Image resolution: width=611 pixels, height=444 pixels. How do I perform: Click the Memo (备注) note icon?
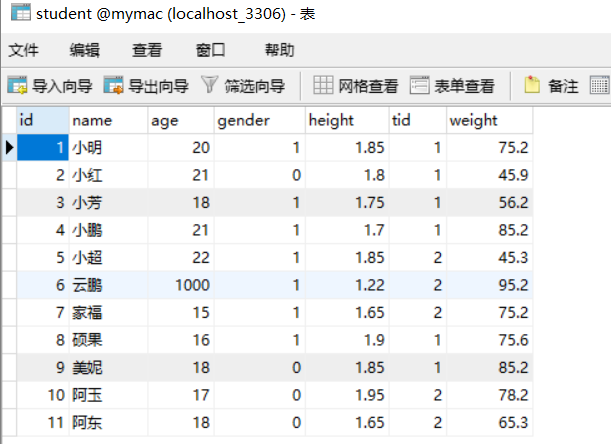pyautogui.click(x=532, y=85)
